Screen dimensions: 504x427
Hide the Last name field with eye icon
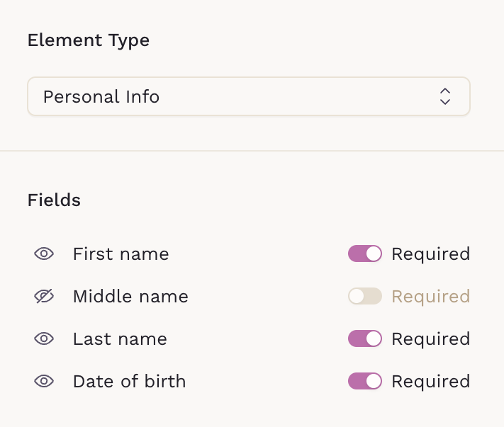[x=44, y=339]
